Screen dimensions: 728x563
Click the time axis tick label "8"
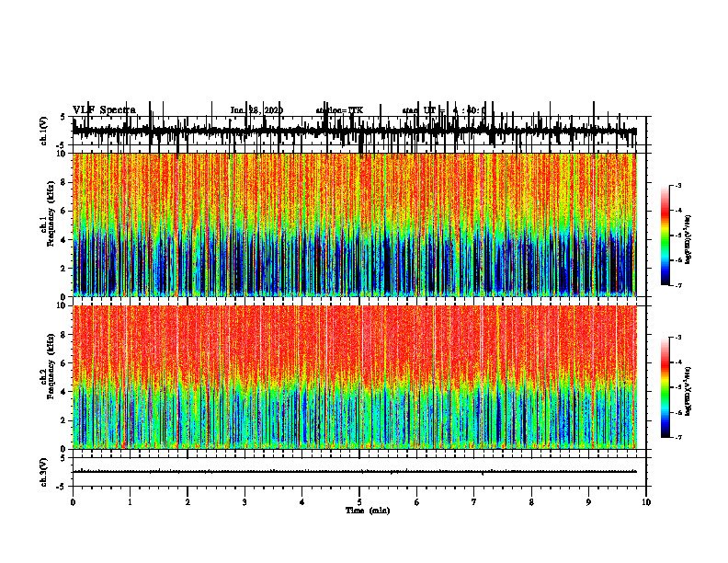point(531,502)
